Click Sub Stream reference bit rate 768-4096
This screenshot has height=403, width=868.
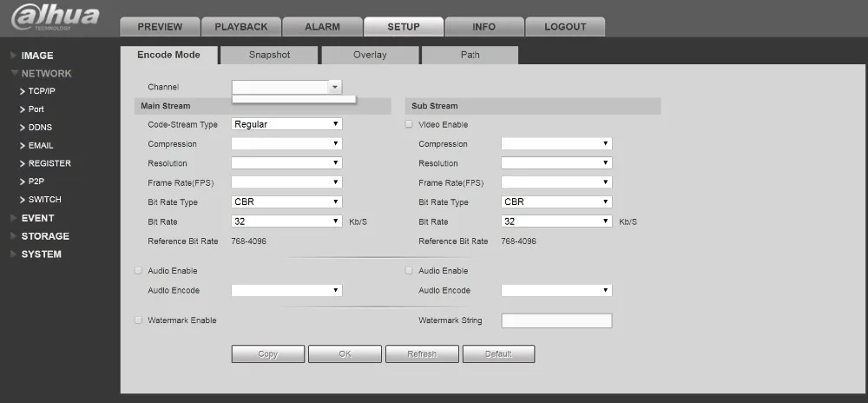(519, 241)
